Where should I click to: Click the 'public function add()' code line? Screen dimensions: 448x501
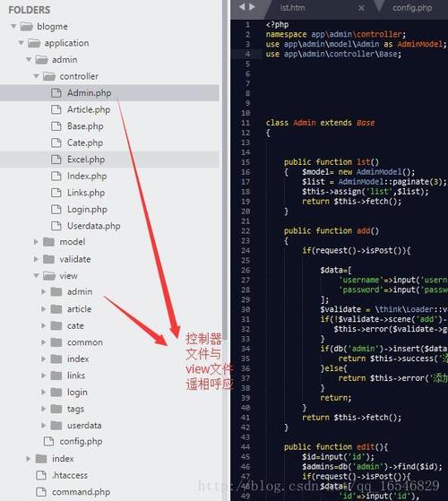pyautogui.click(x=332, y=230)
